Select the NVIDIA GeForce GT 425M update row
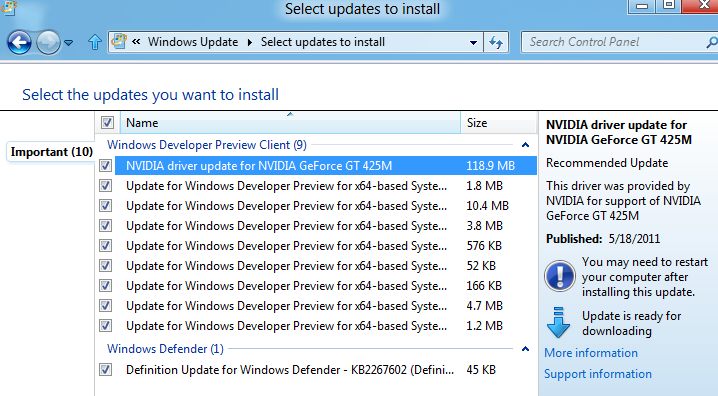Screen dimensions: 718x396 coord(326,166)
